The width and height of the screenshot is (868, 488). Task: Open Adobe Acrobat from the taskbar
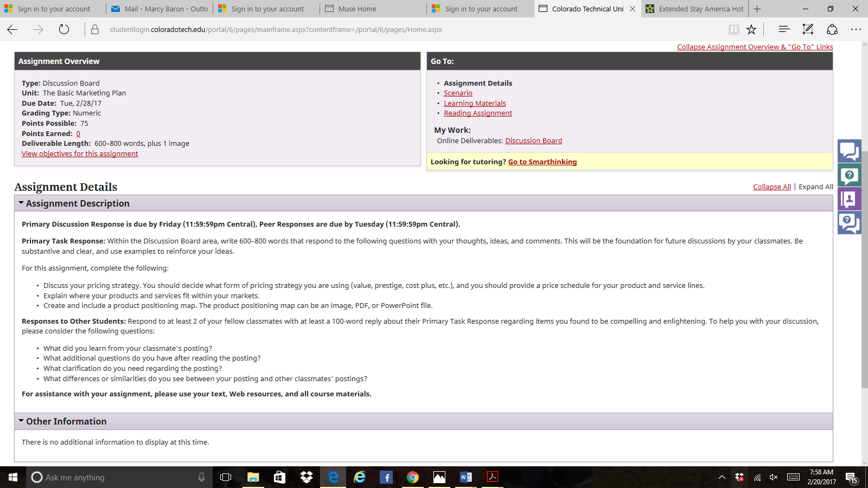tap(492, 477)
